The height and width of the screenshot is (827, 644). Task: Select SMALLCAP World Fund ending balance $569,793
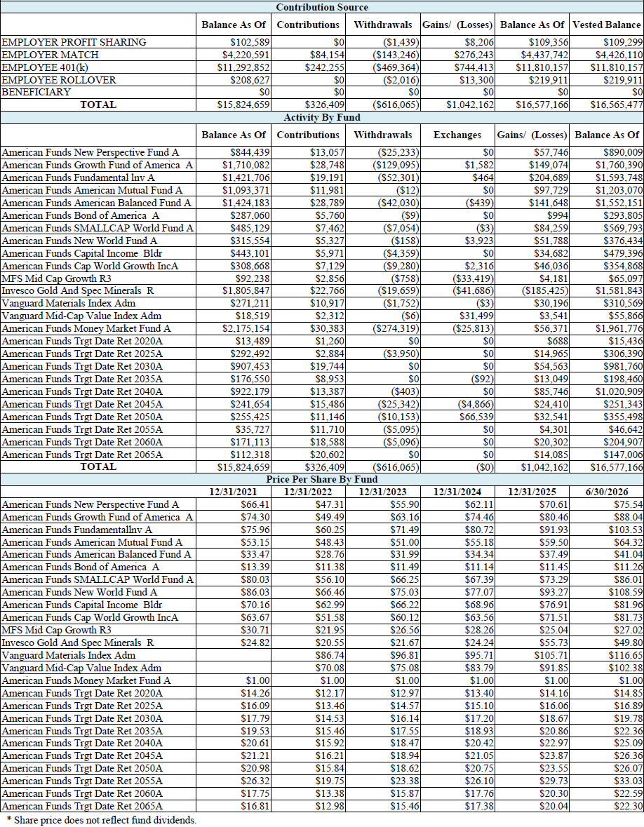click(623, 229)
